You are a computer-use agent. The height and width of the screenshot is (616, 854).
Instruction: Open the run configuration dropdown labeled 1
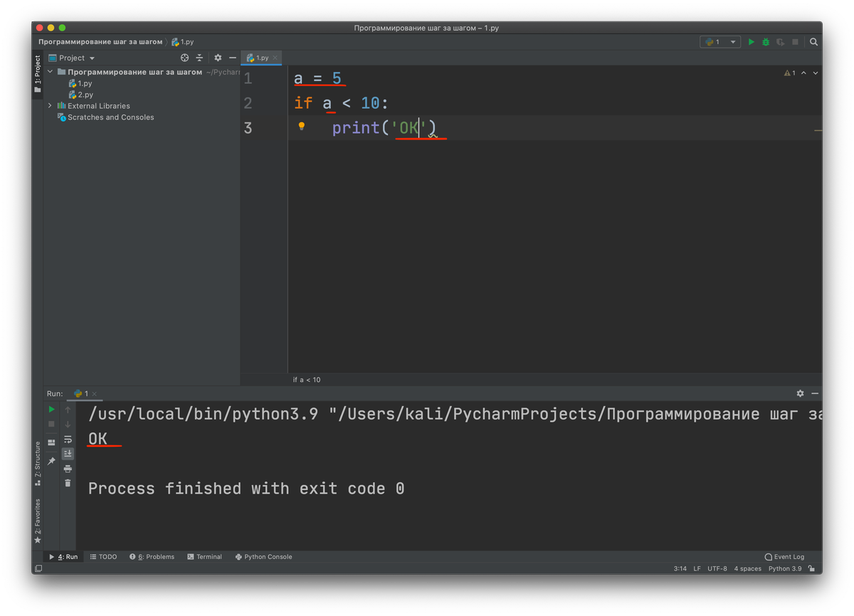(x=720, y=42)
